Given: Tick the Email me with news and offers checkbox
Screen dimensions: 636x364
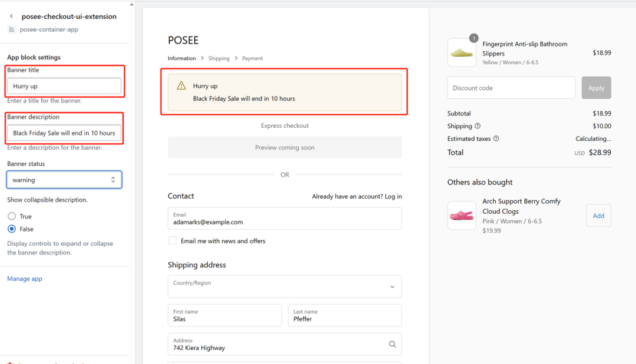Looking at the screenshot, I should [x=173, y=241].
